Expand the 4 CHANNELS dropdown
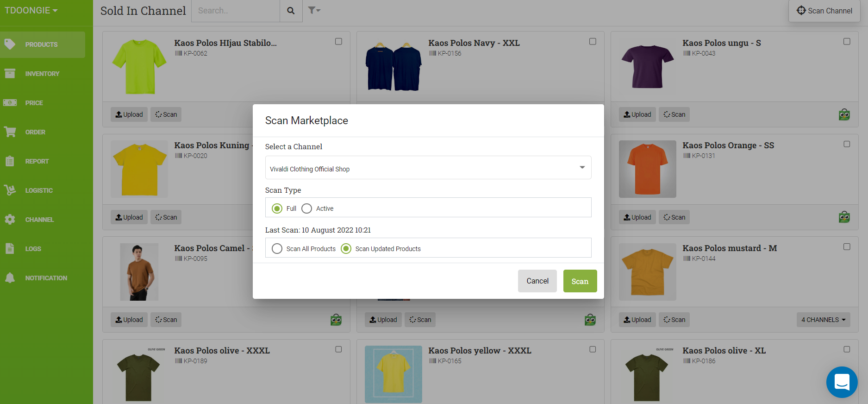 824,320
